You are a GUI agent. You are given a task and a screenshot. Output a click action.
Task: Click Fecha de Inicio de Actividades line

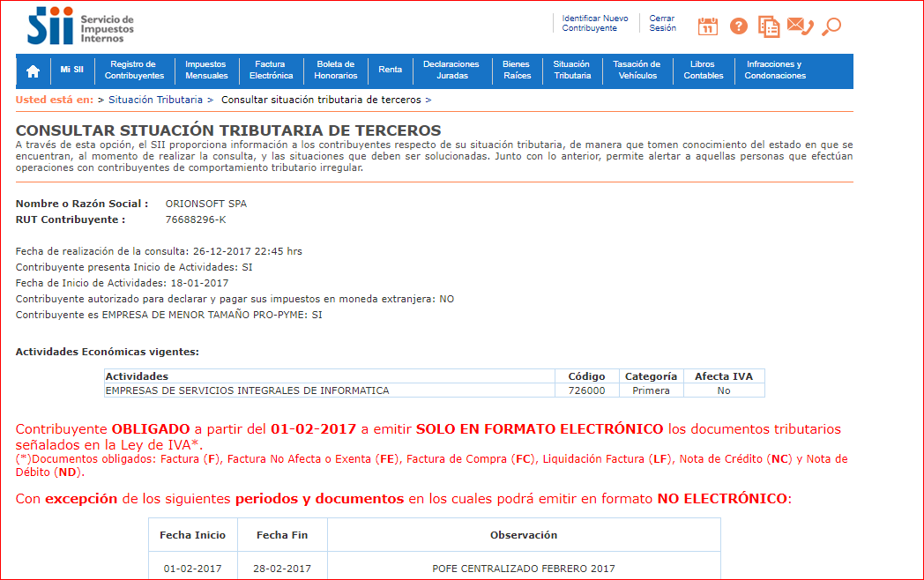pos(122,283)
